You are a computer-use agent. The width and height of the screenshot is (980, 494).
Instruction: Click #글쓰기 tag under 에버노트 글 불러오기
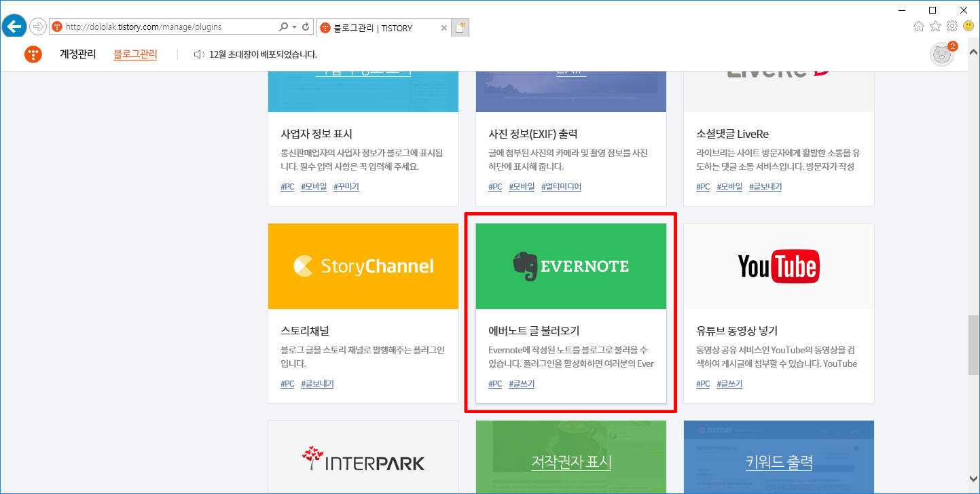click(522, 384)
